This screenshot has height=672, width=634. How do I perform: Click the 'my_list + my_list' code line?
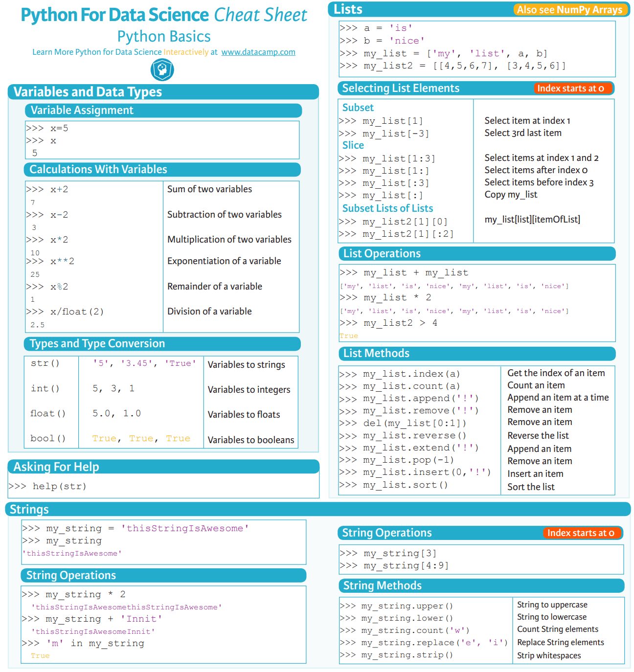[x=404, y=272]
